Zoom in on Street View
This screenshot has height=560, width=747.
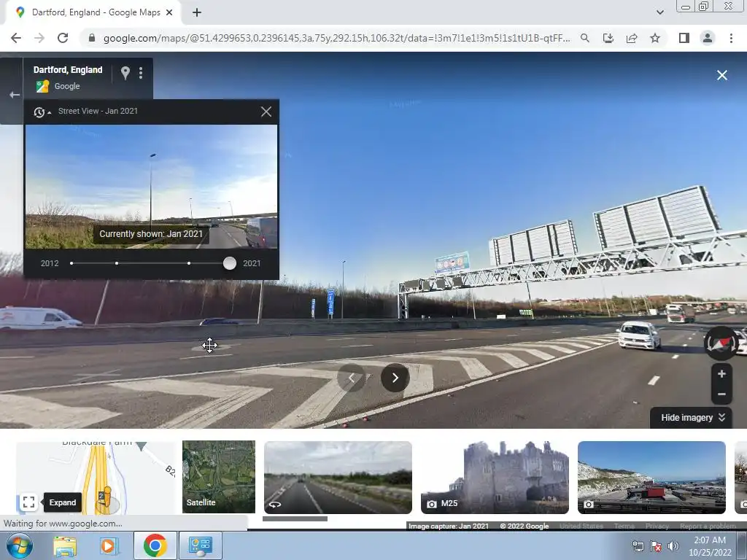(x=721, y=374)
